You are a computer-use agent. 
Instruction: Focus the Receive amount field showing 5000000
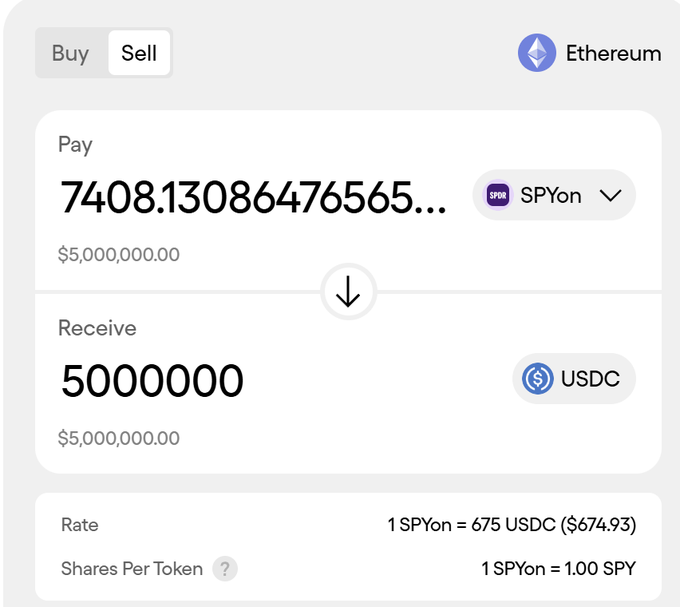152,381
